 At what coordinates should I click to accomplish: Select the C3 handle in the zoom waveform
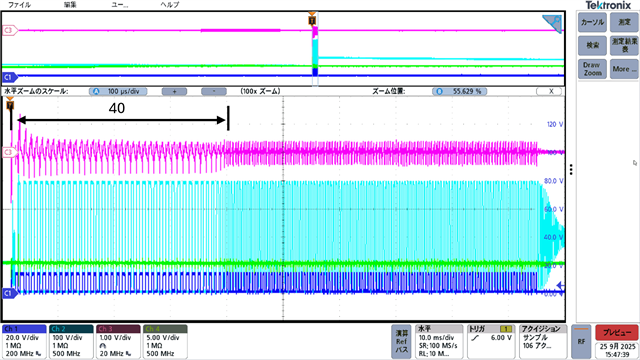[10, 152]
